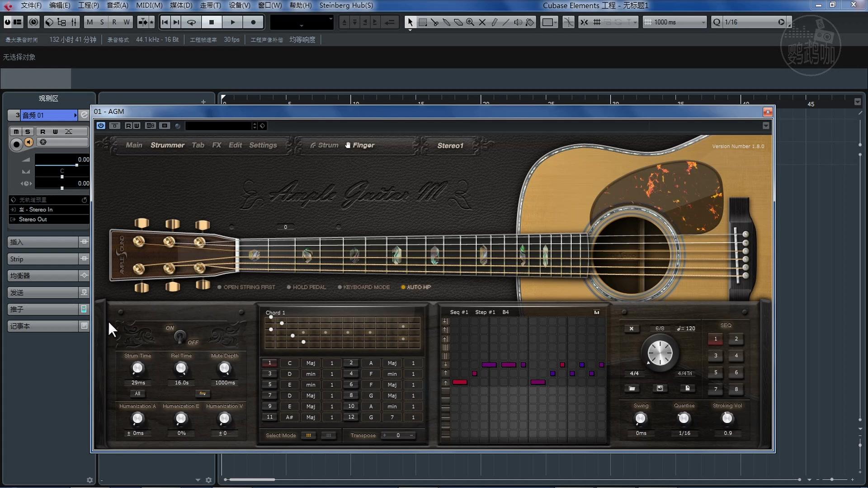Switch the Strummer ON/OFF switch
The width and height of the screenshot is (868, 488).
coord(179,336)
